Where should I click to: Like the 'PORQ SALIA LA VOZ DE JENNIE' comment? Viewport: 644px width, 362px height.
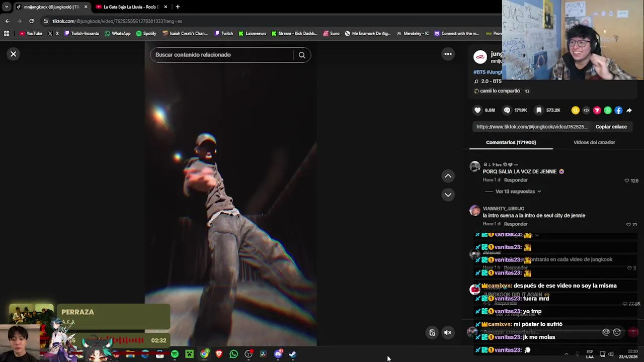[627, 180]
